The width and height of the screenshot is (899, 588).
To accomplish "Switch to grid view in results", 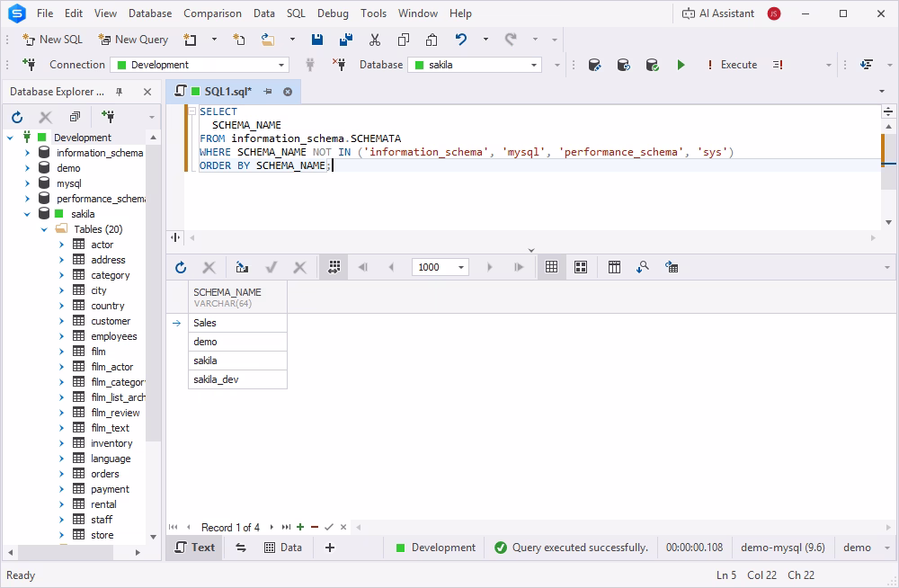I will click(552, 267).
